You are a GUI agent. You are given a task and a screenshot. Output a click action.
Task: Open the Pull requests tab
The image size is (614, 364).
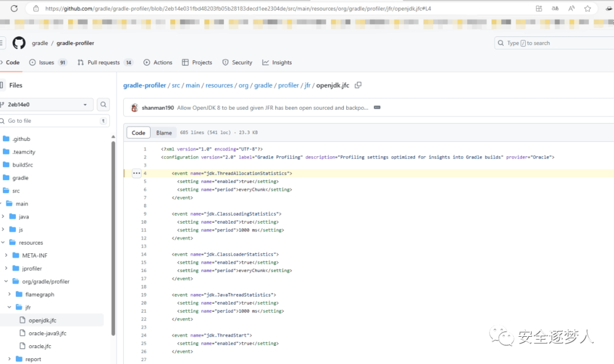105,62
